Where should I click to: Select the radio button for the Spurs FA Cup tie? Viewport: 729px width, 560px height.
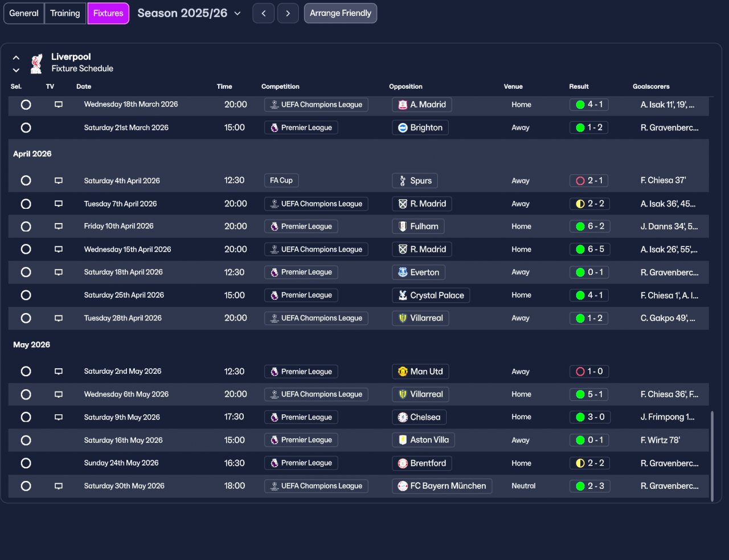click(26, 180)
